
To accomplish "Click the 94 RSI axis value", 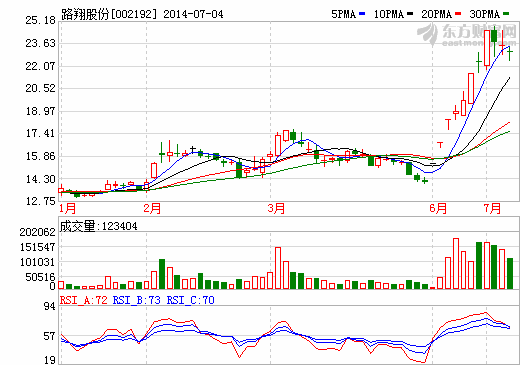I will [x=49, y=306].
